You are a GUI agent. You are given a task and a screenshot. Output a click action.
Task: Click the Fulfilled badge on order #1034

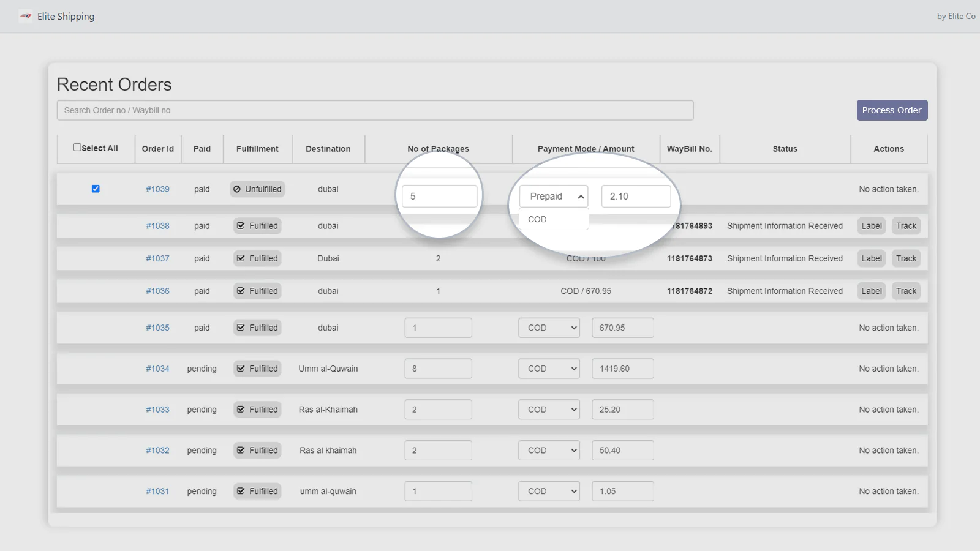click(x=257, y=369)
